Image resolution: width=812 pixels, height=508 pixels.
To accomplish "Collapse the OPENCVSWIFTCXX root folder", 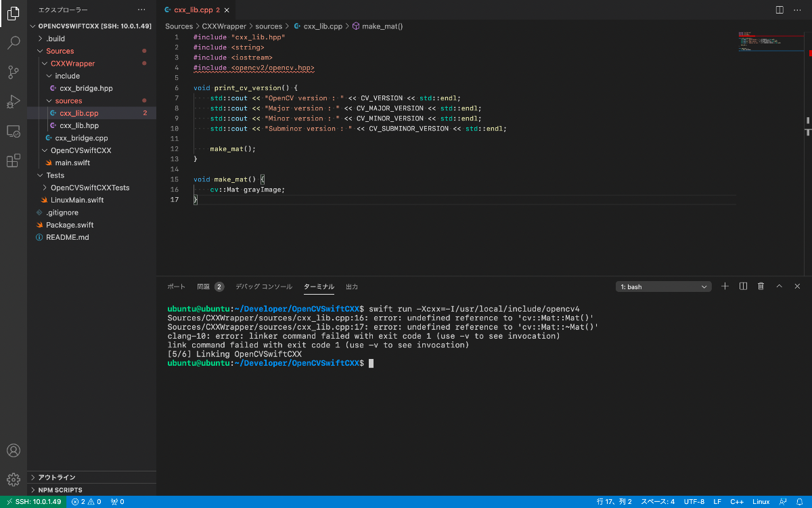I will (x=91, y=26).
